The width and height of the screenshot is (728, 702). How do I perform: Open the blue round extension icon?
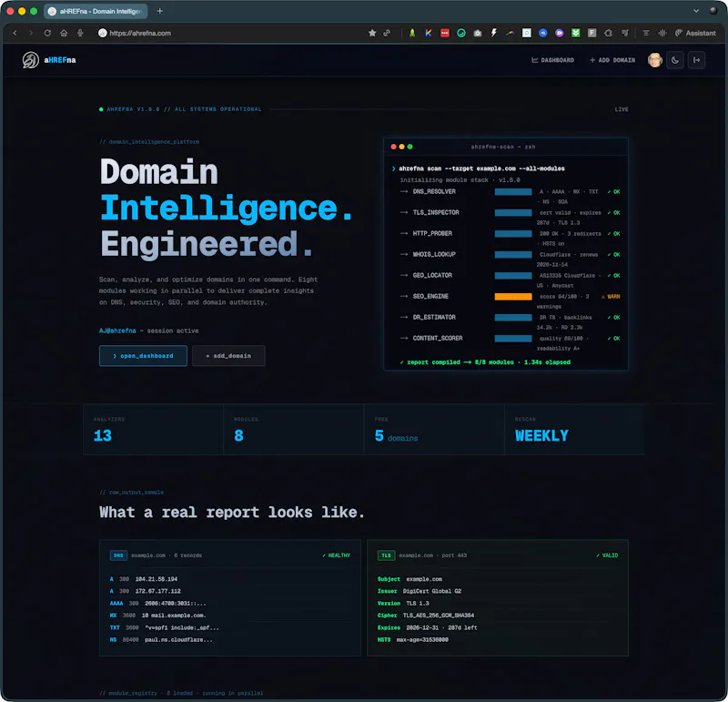(x=542, y=33)
